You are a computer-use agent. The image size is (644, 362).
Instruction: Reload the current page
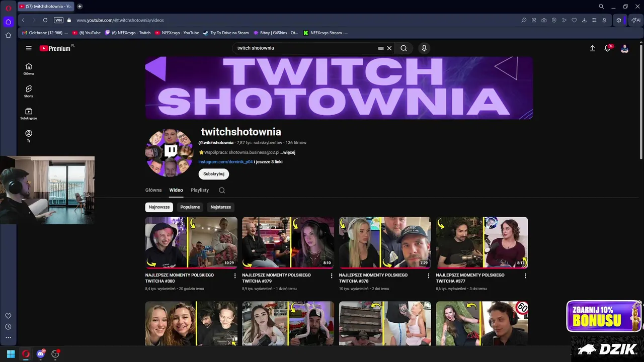click(x=45, y=20)
